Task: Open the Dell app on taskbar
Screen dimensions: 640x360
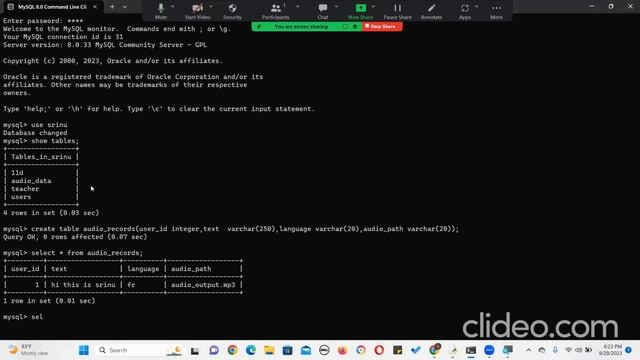Action: [x=324, y=350]
